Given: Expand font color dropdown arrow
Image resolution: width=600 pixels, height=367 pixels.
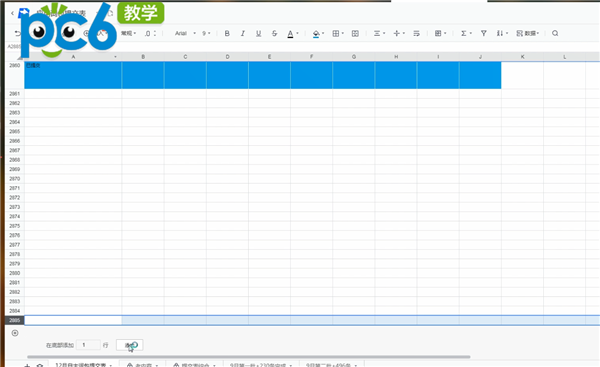Looking at the screenshot, I should (297, 33).
